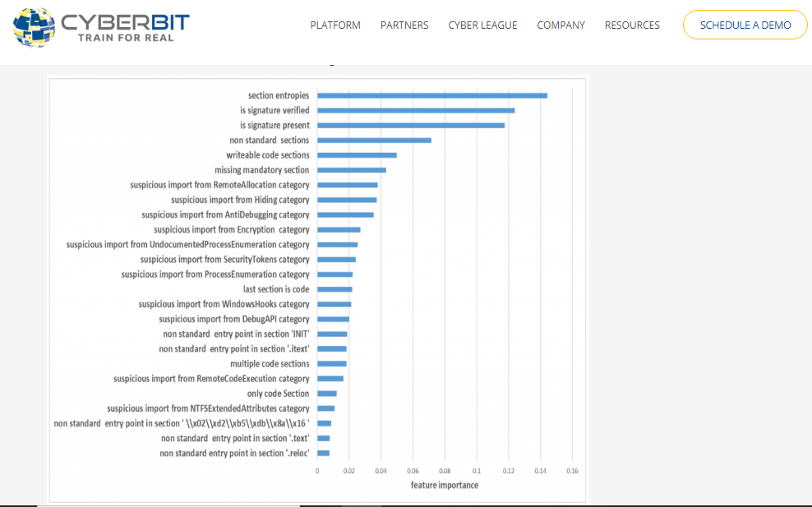Screen dimensions: 812x507
Task: Click the entry point in section '.itext' label
Action: (x=234, y=349)
